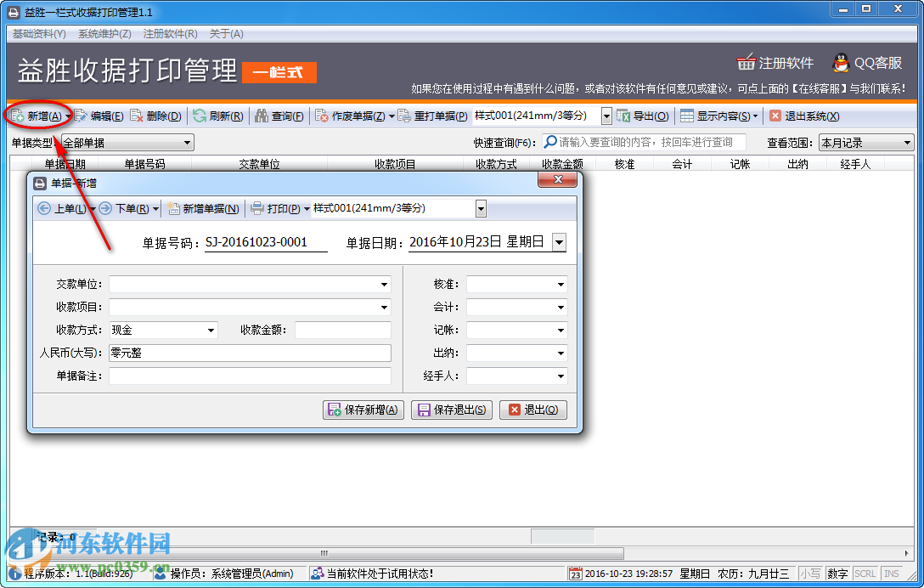Click the 删除(D) toolbar button
Image resolution: width=924 pixels, height=588 pixels.
point(155,116)
